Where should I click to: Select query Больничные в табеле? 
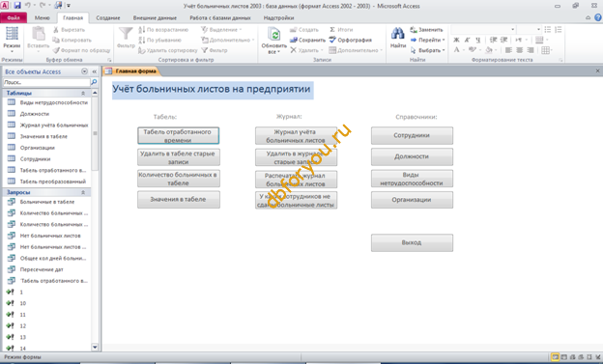[x=47, y=202]
